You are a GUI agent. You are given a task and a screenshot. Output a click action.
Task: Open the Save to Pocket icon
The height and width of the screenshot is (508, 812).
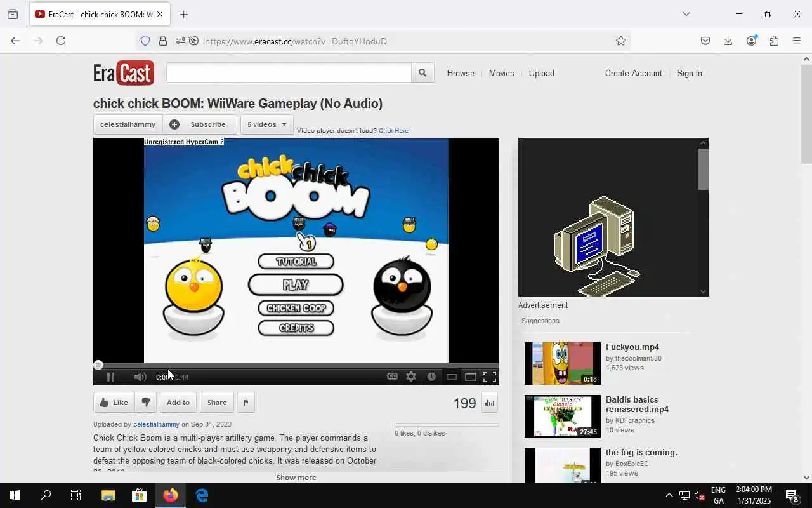click(705, 41)
